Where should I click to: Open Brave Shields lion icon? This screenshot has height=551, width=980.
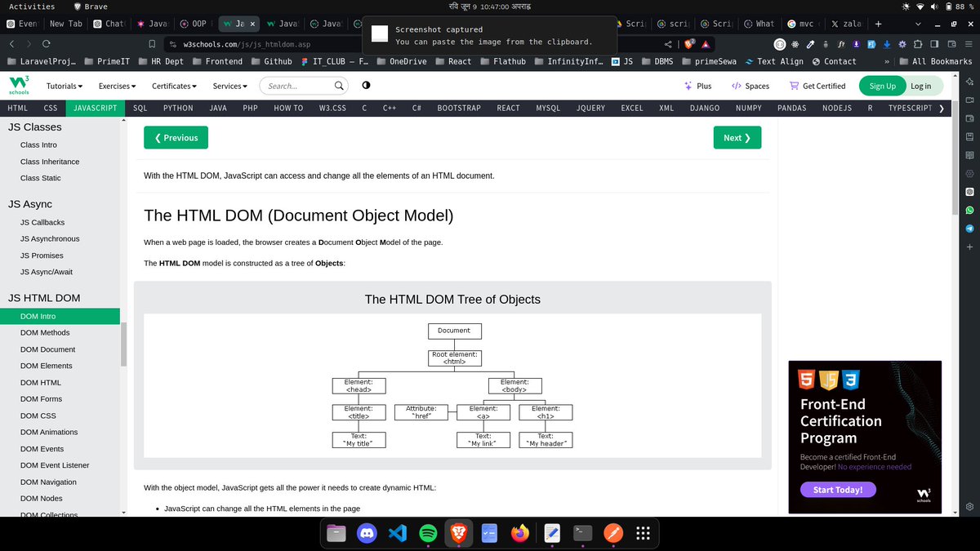[x=690, y=43]
